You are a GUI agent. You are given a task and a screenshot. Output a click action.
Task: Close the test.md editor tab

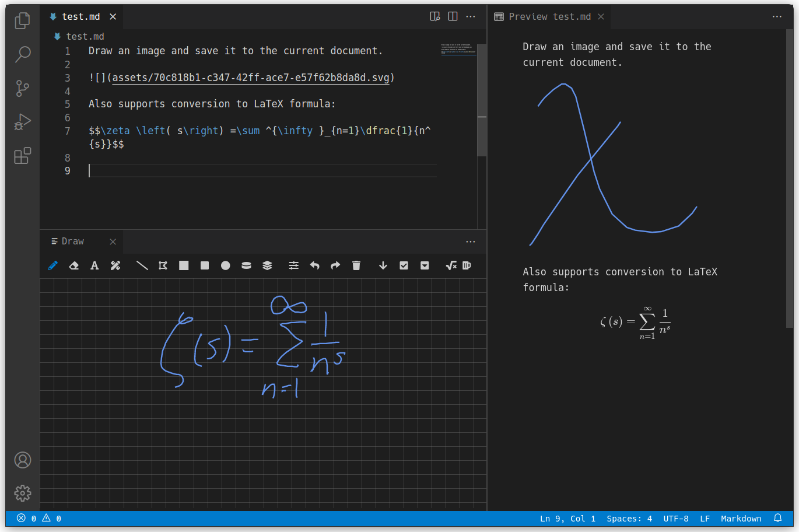(x=113, y=16)
